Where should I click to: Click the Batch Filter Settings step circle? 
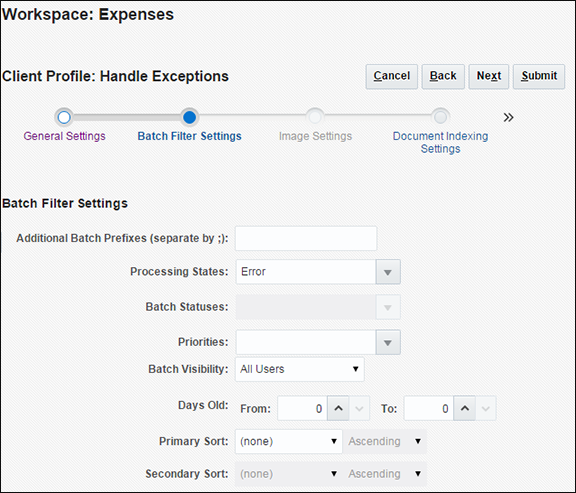[x=190, y=117]
